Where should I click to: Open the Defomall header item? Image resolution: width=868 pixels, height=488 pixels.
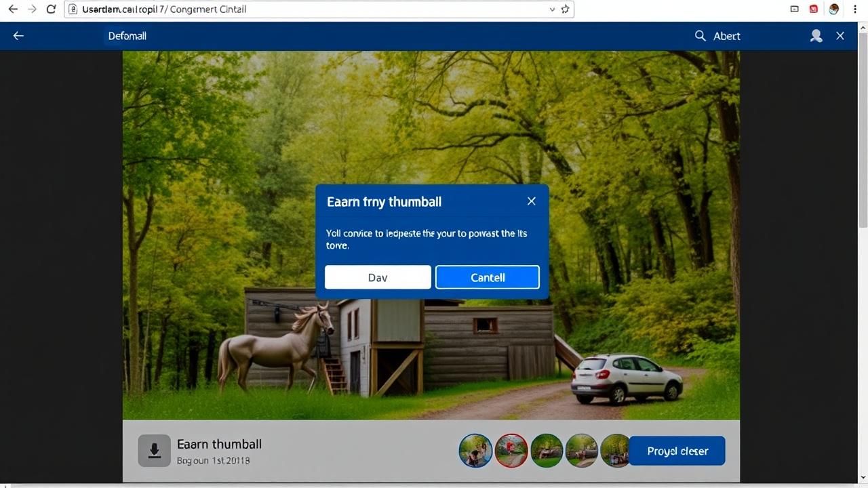[x=127, y=36]
